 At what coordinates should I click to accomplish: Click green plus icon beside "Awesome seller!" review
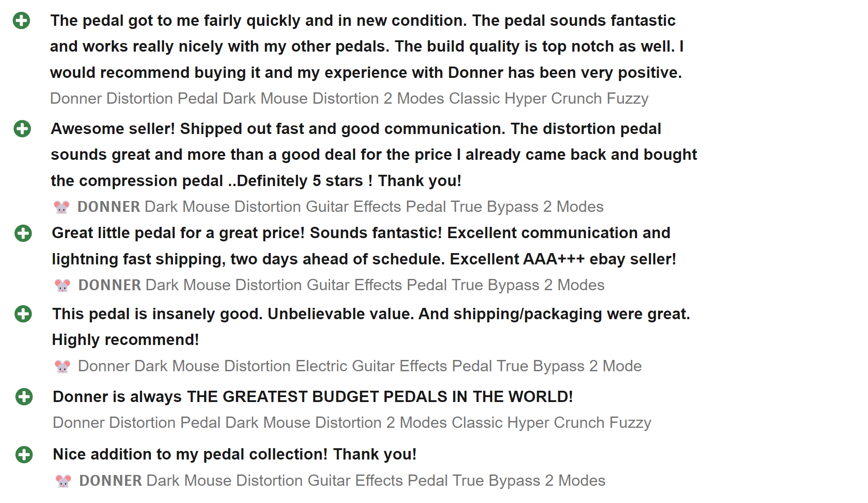coord(22,129)
